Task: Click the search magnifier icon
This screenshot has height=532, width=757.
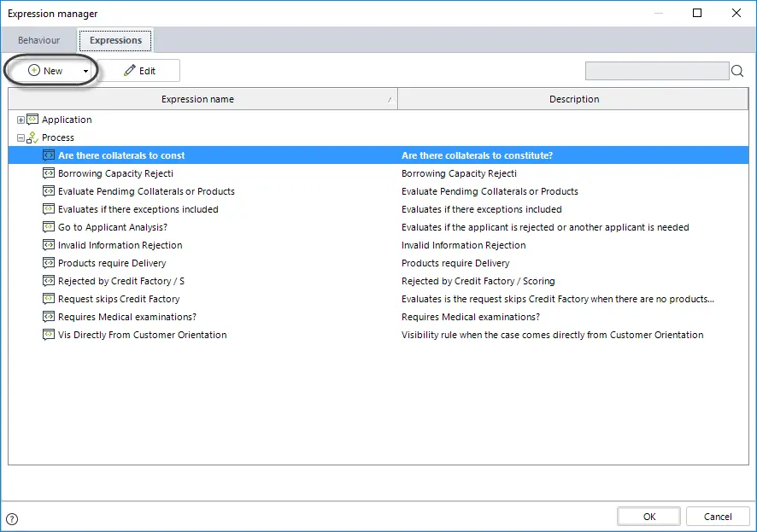Action: 737,71
